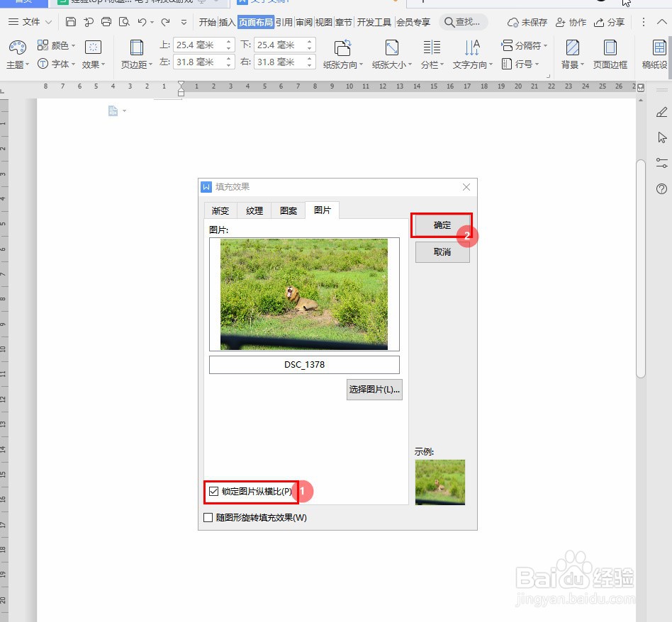Click the redo arrow icon

tap(165, 22)
